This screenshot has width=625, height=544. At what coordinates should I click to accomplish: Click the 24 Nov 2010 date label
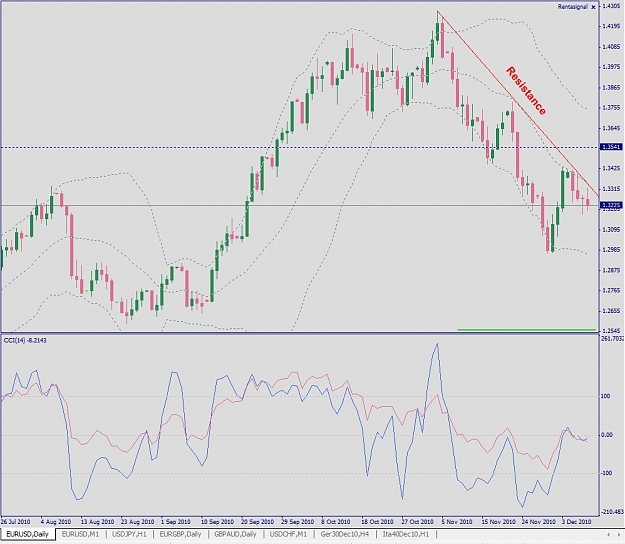click(x=539, y=521)
